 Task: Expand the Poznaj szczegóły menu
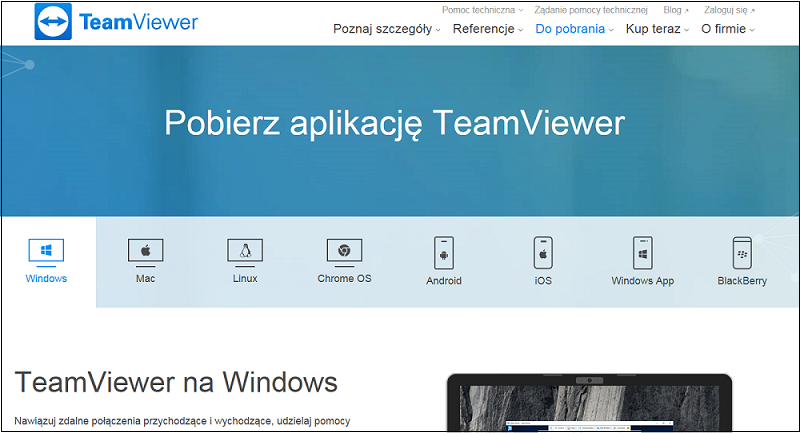coord(387,29)
